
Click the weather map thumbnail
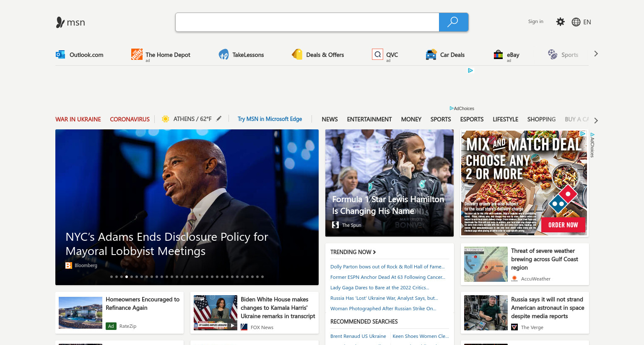pos(486,264)
